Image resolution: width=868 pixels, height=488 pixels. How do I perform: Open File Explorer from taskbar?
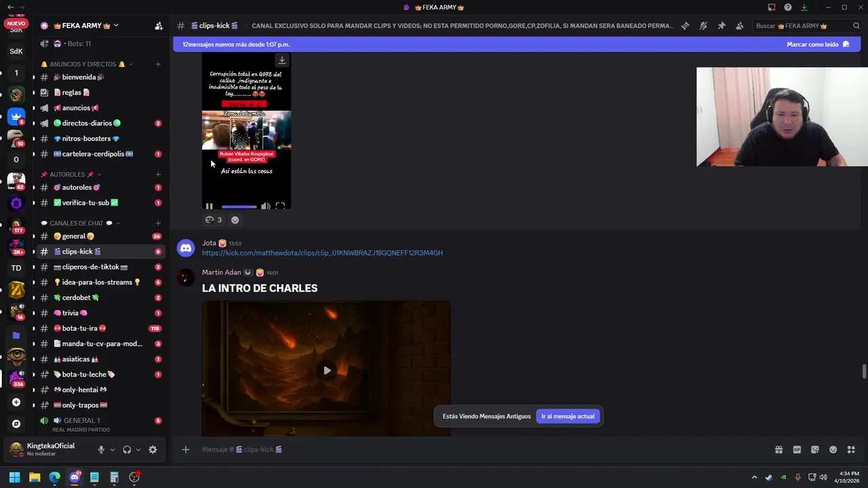tap(35, 477)
